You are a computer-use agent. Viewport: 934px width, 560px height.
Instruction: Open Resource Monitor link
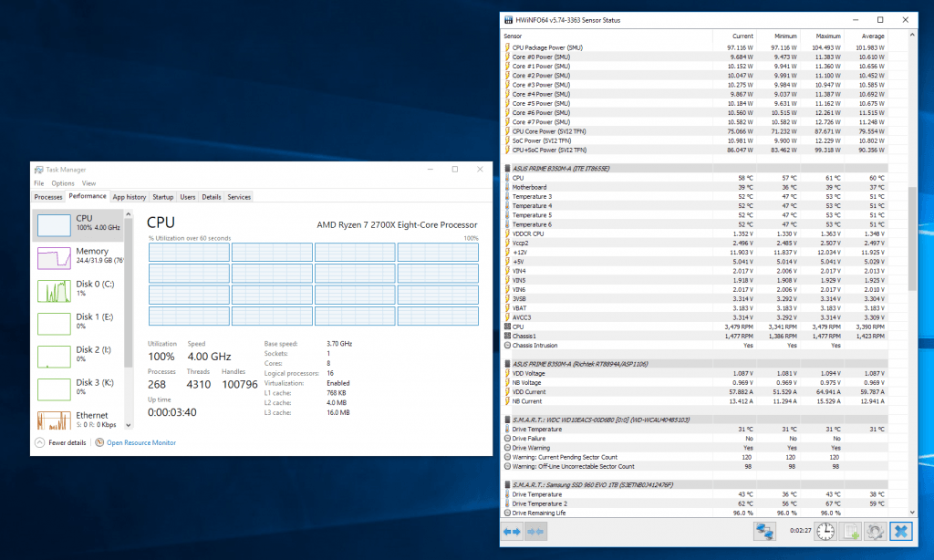(141, 442)
